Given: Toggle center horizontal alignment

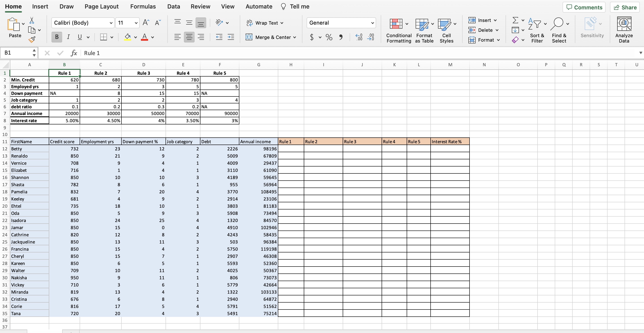Looking at the screenshot, I should coord(189,37).
